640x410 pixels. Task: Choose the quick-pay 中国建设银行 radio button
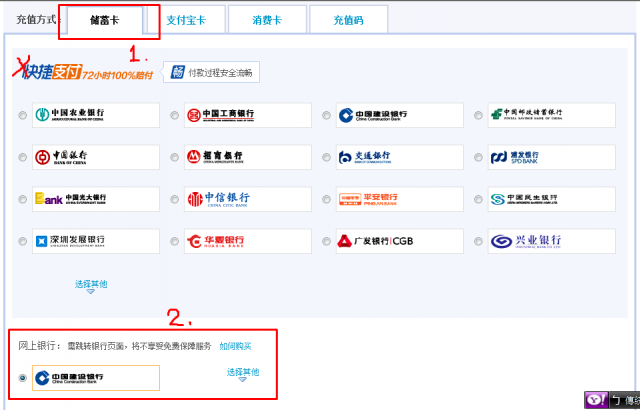tap(327, 115)
